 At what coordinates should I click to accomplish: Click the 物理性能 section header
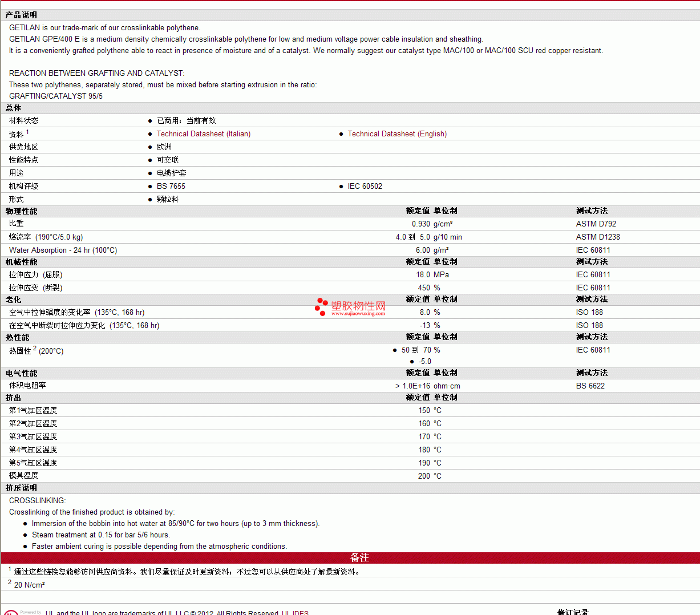tap(22, 211)
